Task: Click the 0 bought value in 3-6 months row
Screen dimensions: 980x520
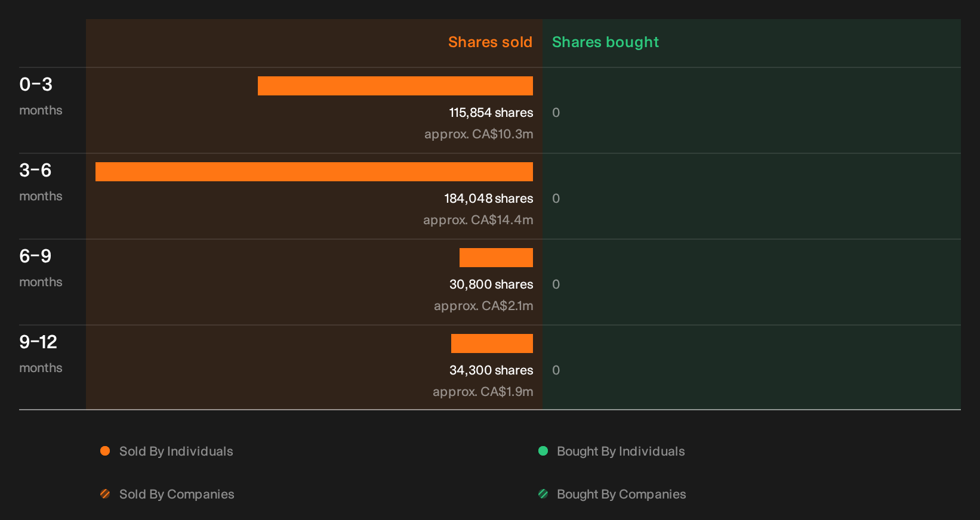Action: pyautogui.click(x=556, y=199)
